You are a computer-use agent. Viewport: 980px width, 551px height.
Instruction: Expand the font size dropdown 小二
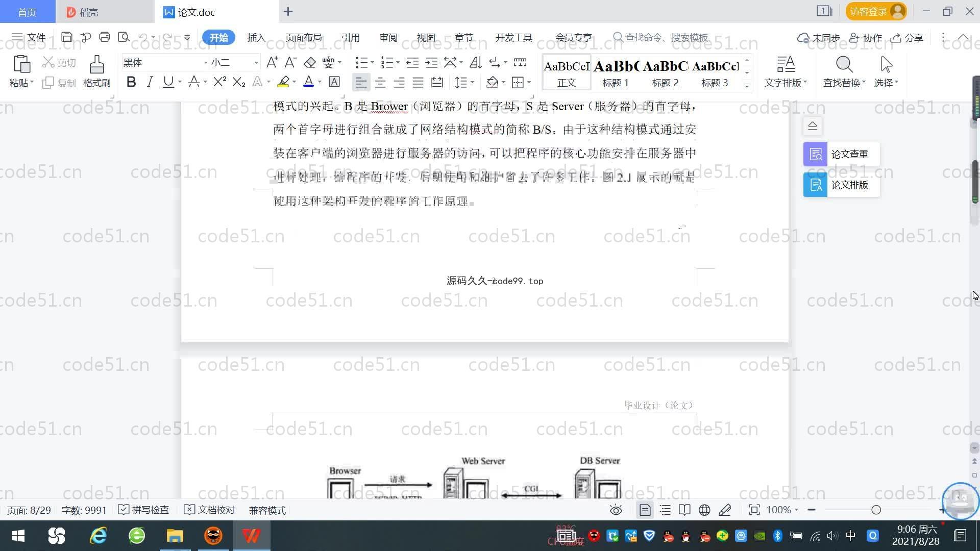coord(256,63)
